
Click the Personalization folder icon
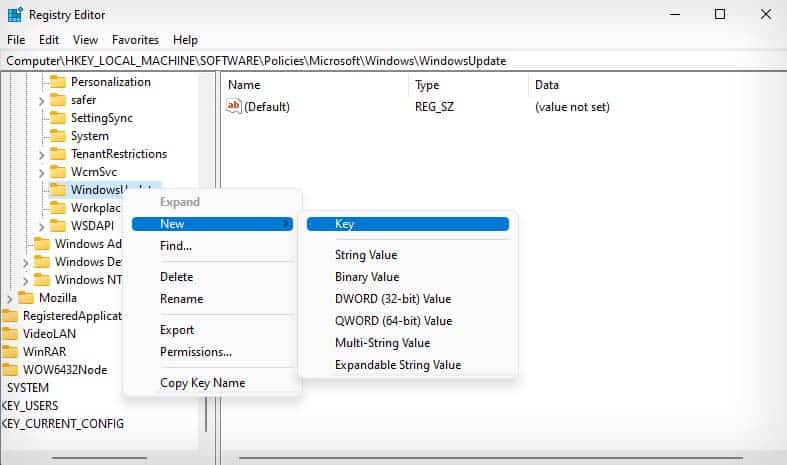click(58, 81)
